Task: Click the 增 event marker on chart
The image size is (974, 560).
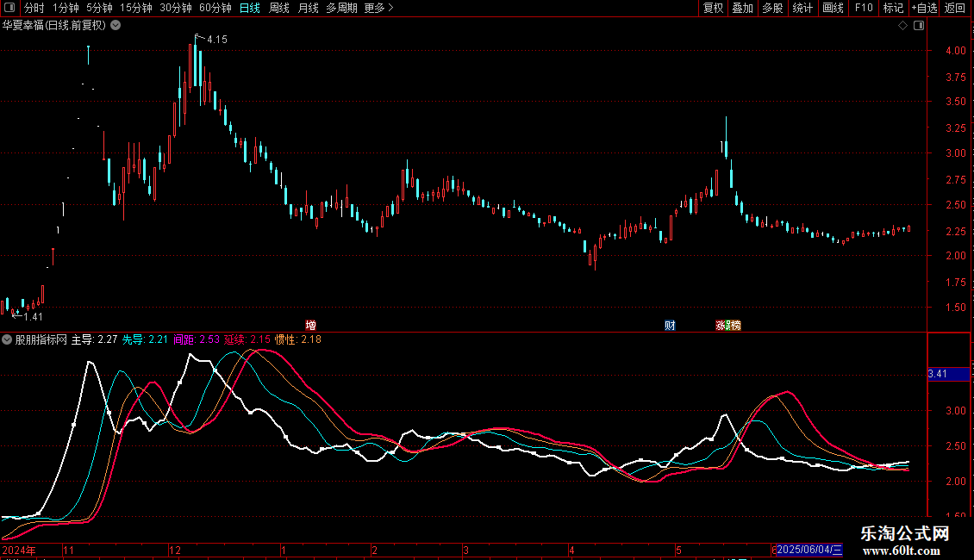Action: (x=310, y=326)
